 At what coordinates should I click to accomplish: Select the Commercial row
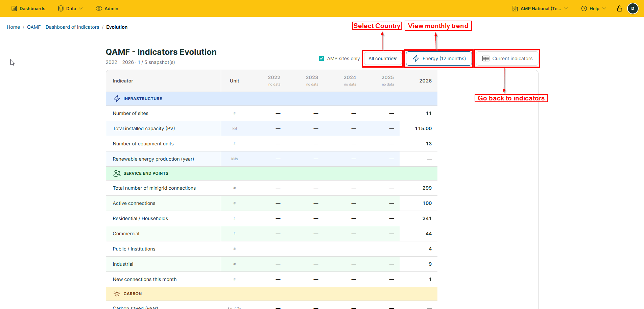pos(271,234)
